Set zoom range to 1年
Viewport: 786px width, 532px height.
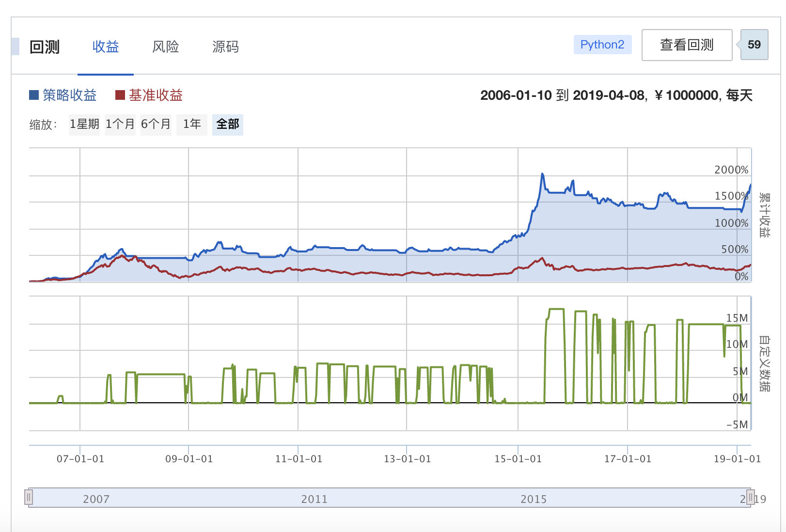tap(192, 125)
